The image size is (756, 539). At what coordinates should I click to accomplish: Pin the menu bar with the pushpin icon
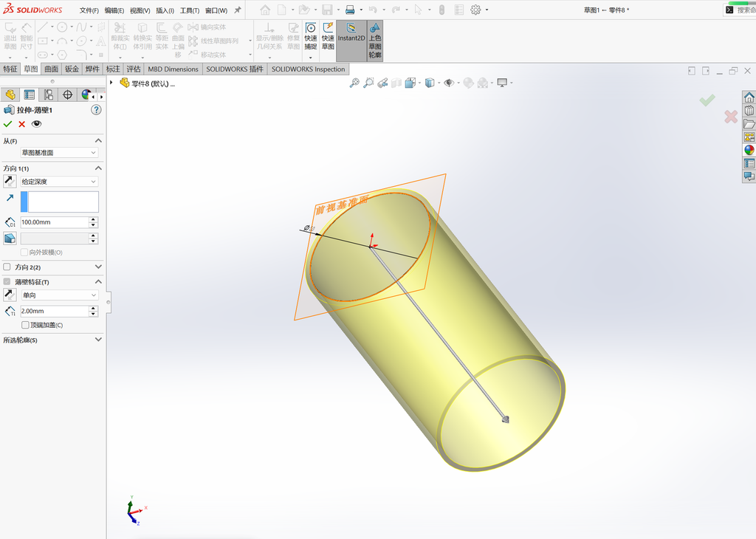point(237,10)
